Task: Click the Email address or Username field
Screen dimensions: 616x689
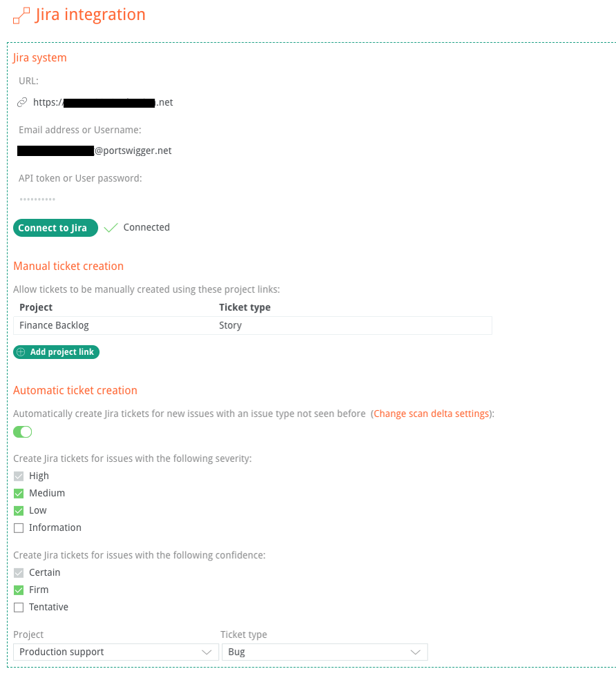Action: click(95, 151)
